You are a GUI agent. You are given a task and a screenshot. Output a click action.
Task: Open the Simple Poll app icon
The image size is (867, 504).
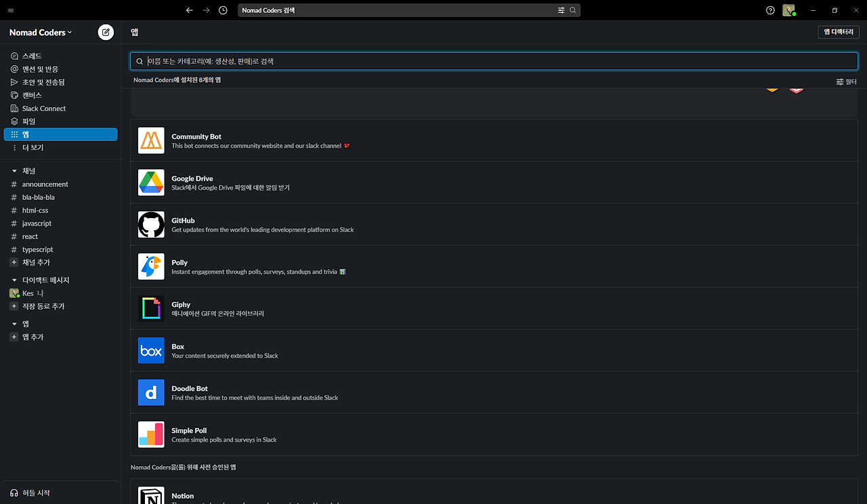tap(151, 434)
